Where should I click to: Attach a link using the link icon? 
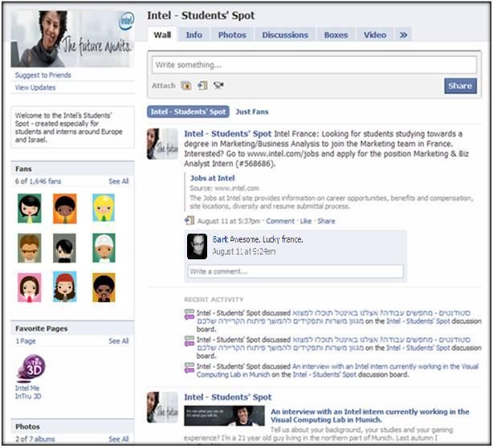[202, 86]
